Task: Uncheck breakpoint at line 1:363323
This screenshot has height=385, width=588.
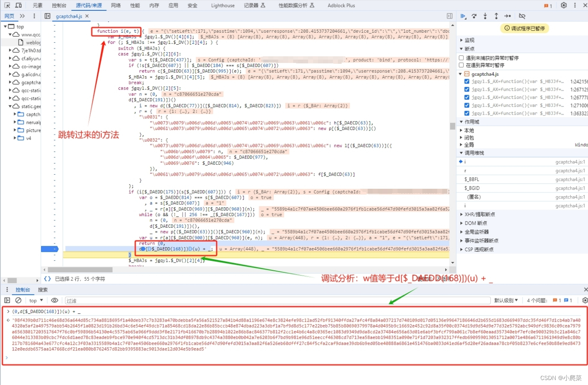Action: click(x=467, y=113)
